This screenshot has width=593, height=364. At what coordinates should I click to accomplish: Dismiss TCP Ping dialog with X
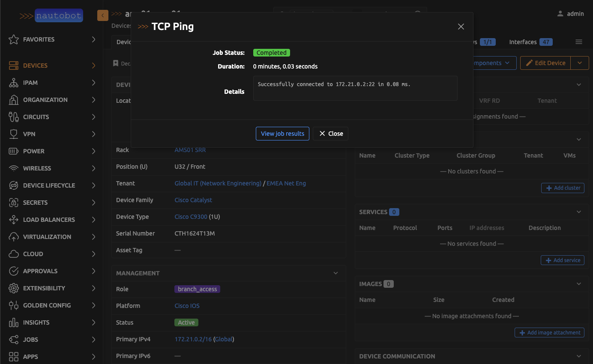(x=461, y=27)
